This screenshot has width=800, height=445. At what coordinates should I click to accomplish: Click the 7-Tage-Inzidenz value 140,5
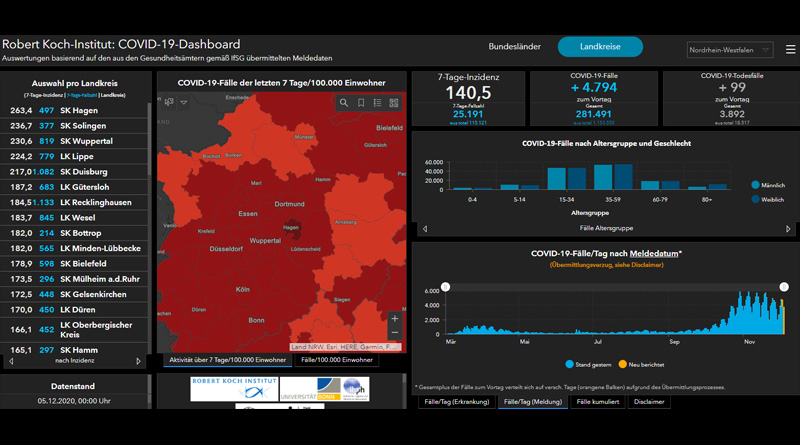coord(468,93)
